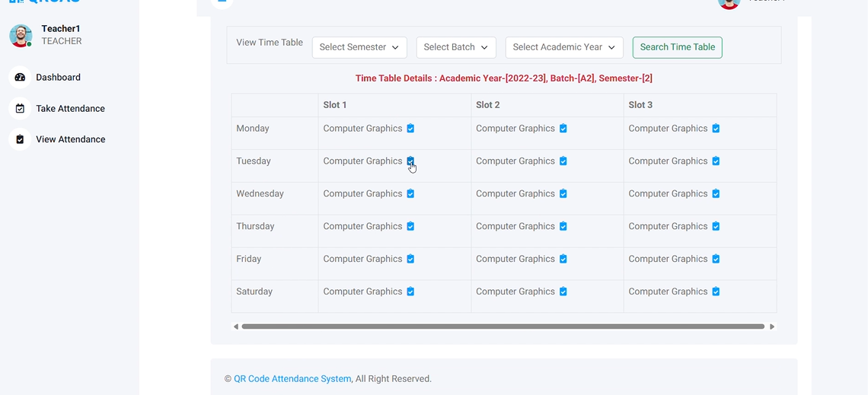The height and width of the screenshot is (395, 868).
Task: Click the horizontal scrollbar under the timetable
Action: coord(503,327)
